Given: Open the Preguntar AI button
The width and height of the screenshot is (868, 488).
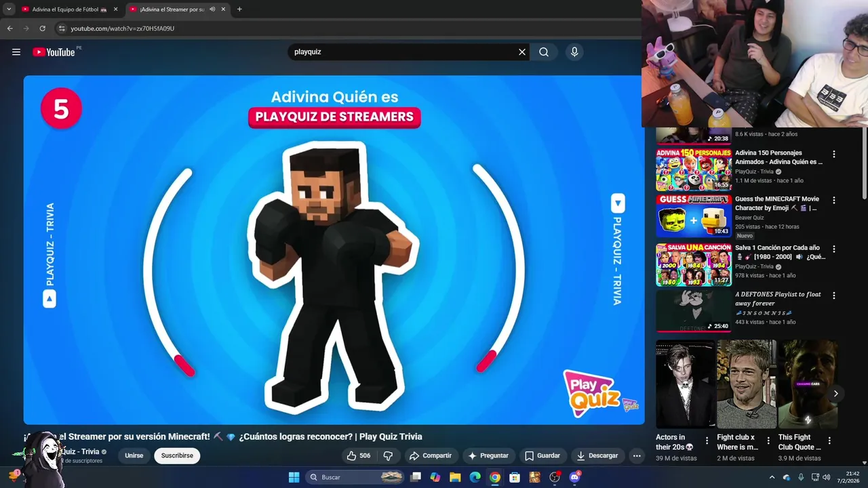Looking at the screenshot, I should 488,455.
